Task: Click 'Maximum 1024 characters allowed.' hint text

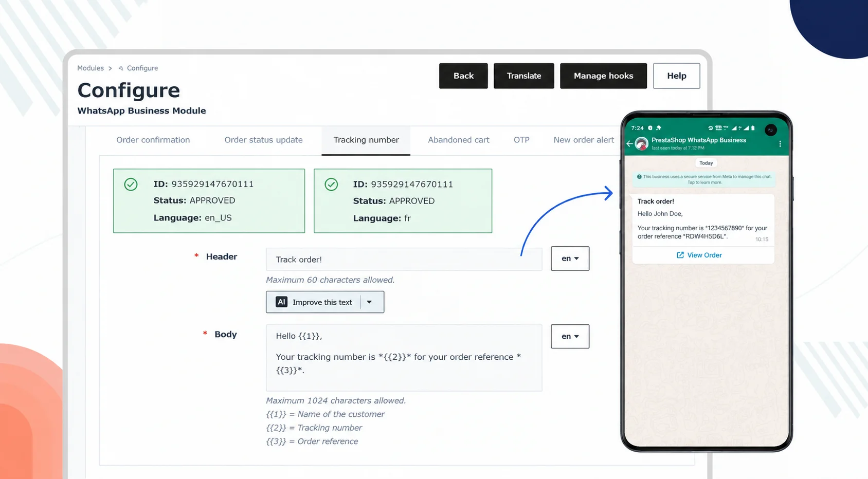Action: (x=336, y=400)
